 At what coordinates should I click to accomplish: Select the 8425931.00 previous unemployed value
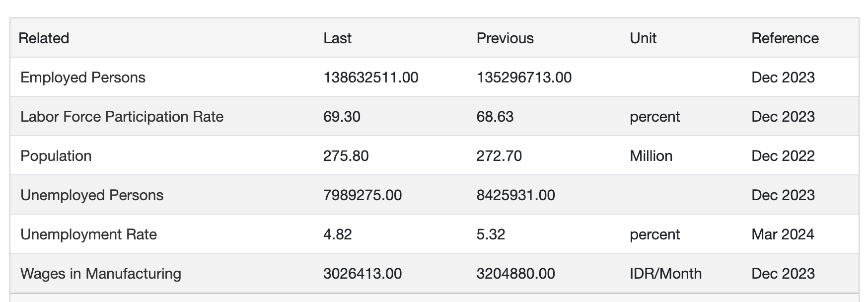pos(516,195)
